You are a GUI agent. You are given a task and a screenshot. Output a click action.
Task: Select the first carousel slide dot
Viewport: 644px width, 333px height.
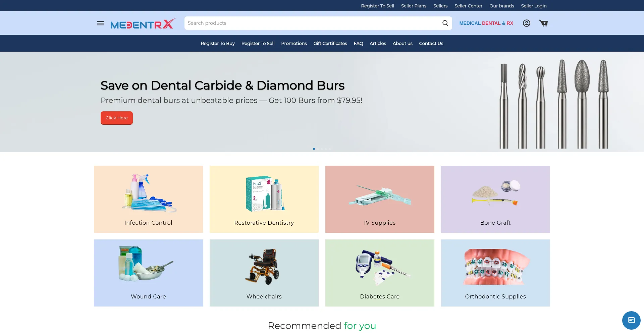point(314,149)
